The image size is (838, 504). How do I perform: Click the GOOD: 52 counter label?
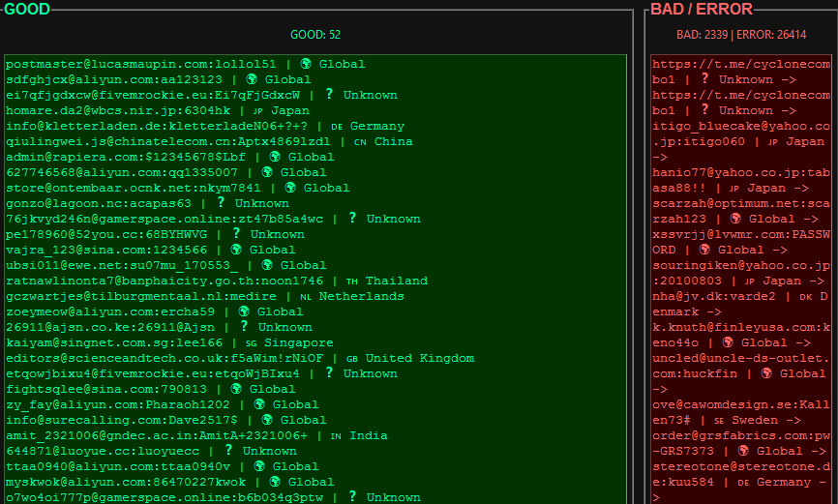pos(315,34)
